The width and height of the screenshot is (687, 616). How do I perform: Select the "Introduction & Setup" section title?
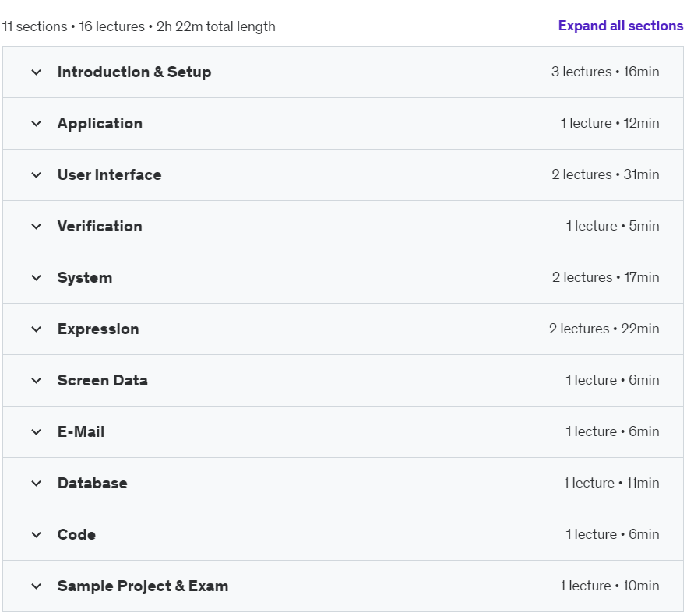tap(134, 72)
